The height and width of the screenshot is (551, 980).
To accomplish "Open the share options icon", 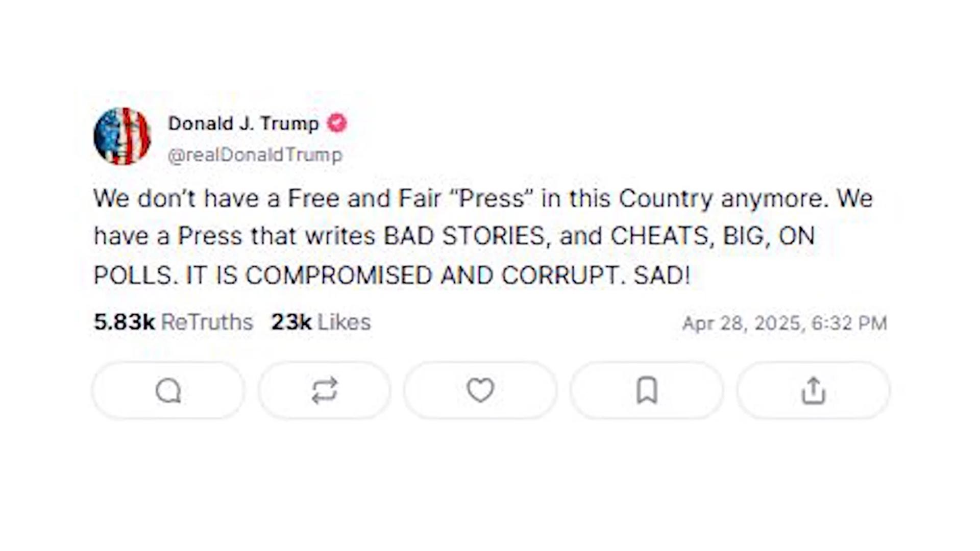I will click(813, 391).
